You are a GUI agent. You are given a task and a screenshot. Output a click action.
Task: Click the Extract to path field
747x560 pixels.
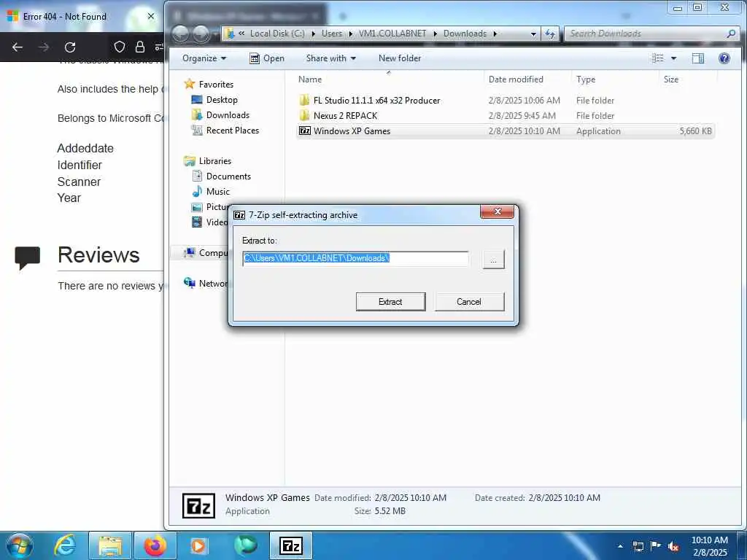[x=355, y=259]
